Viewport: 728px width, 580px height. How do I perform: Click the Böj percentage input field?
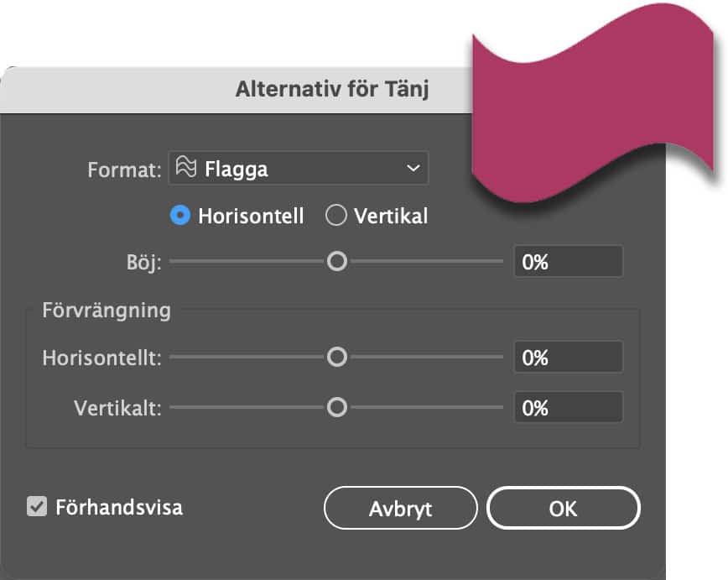[x=569, y=261]
